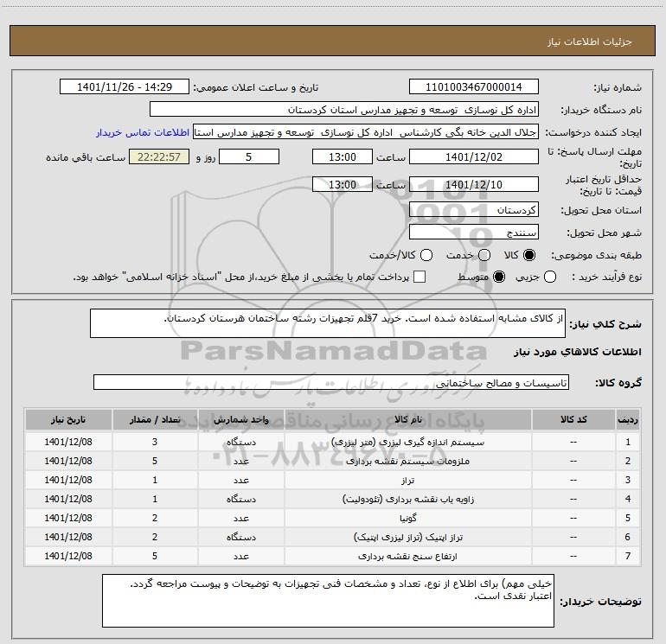
Task: Click the row تراز اپتیک (تراز لیزری اپتیک)
Action: pyautogui.click(x=333, y=537)
